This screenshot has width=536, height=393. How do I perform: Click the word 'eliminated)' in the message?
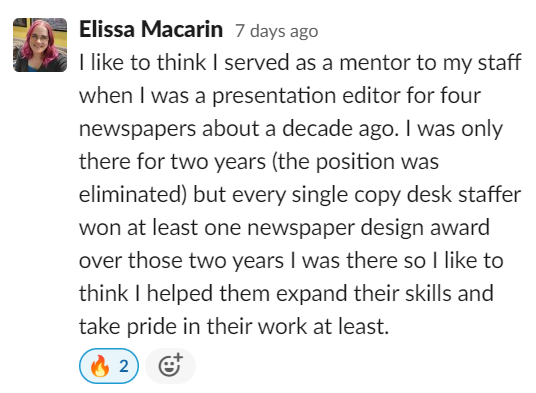point(133,195)
